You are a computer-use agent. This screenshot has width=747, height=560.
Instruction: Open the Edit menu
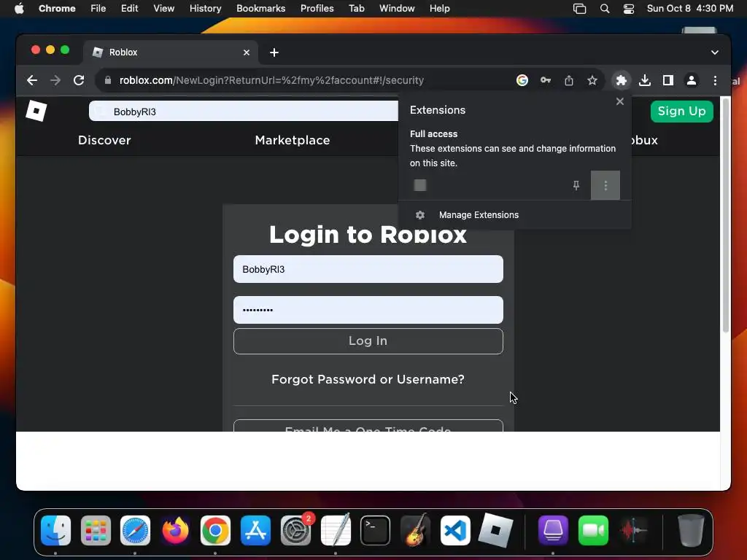[129, 8]
